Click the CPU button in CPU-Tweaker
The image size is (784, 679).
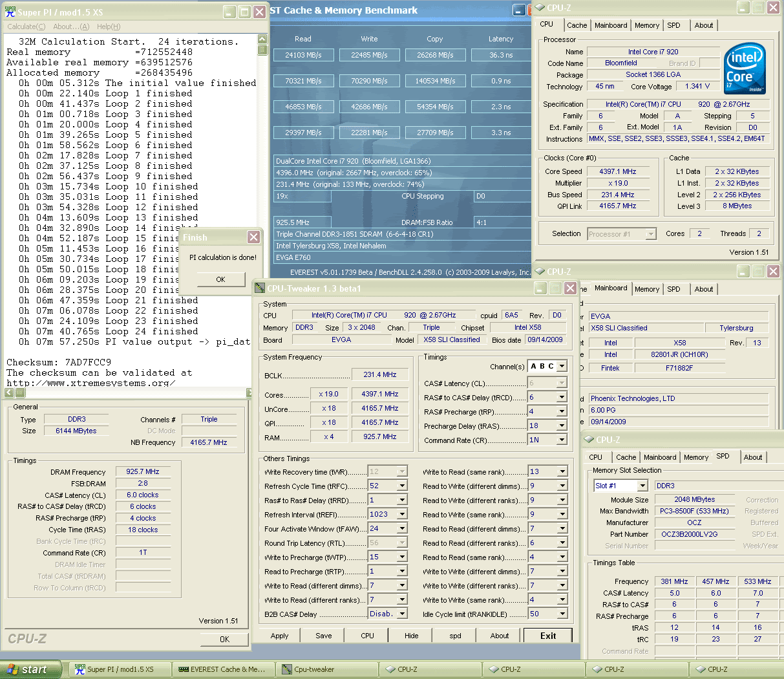pyautogui.click(x=367, y=636)
